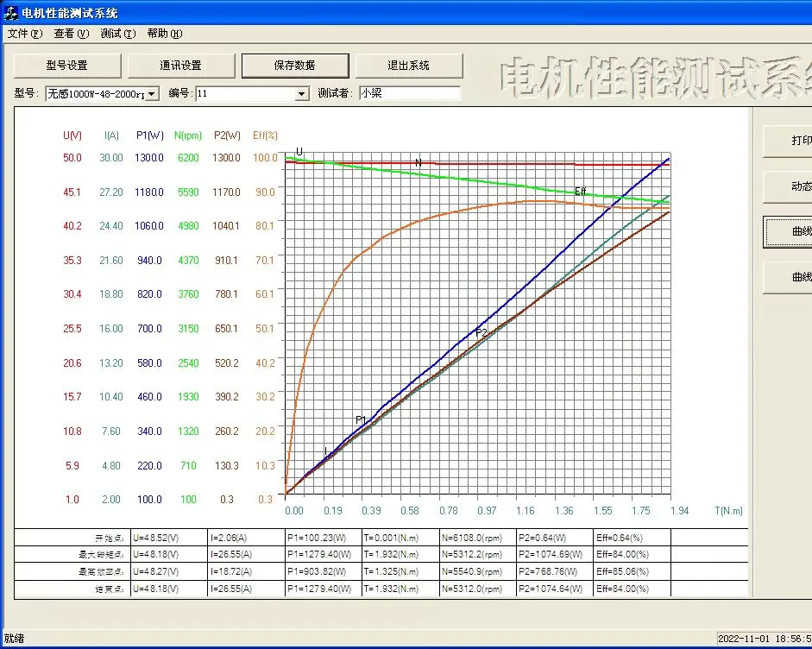Click the 开始点 row label
The width and height of the screenshot is (812, 649).
tap(110, 539)
